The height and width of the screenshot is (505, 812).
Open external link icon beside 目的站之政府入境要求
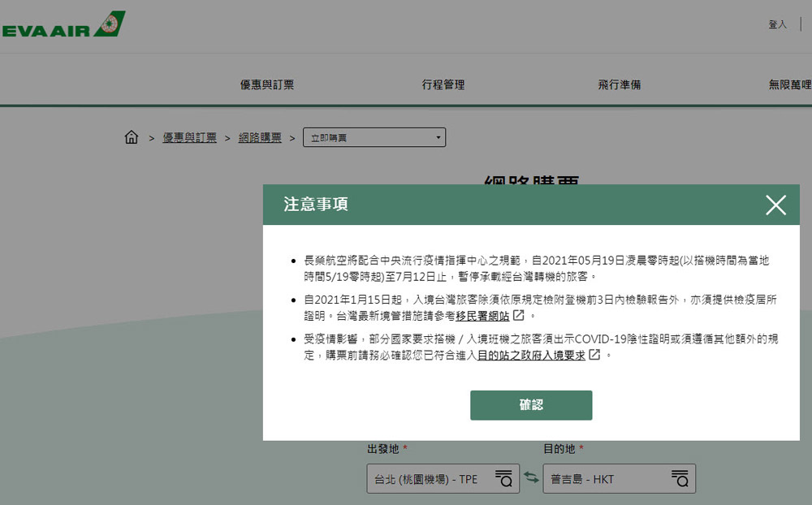tap(594, 355)
